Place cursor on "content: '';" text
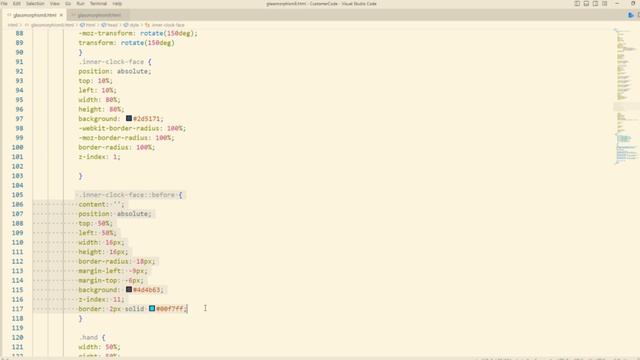This screenshot has height=360, width=640. [101, 204]
